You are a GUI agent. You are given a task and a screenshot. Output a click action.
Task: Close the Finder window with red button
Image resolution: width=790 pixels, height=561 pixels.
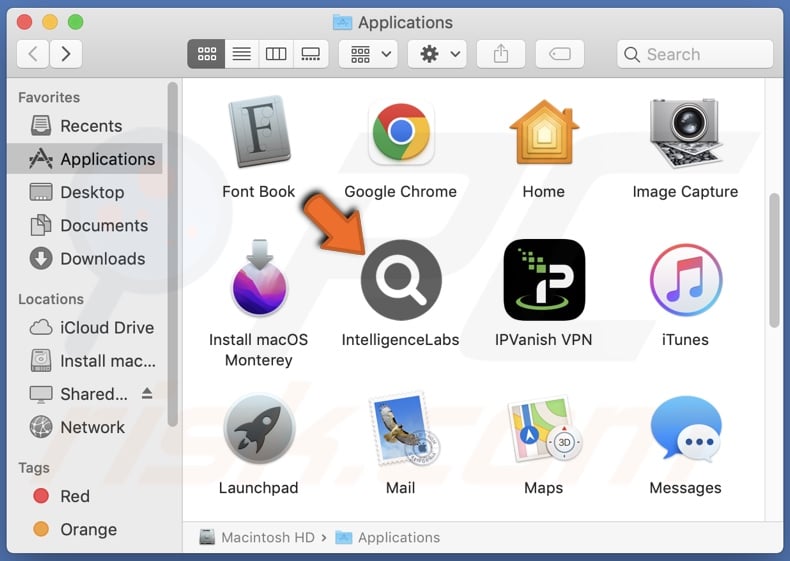(24, 22)
